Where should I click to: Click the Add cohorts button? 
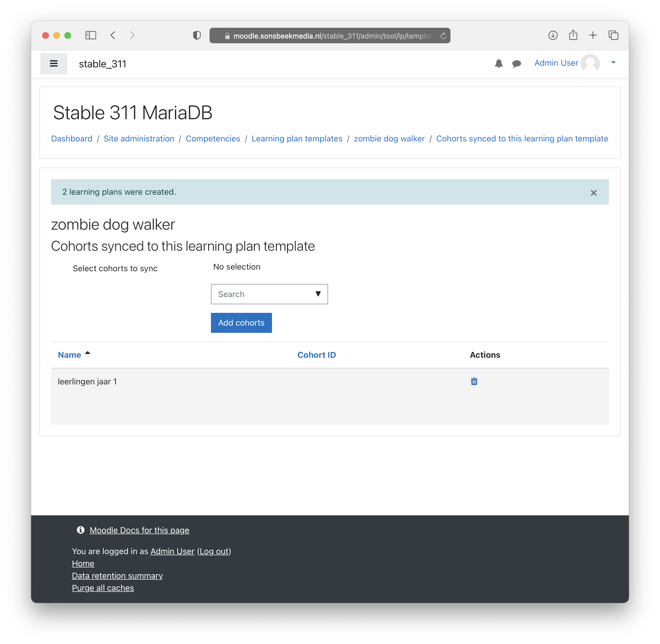[x=241, y=323]
